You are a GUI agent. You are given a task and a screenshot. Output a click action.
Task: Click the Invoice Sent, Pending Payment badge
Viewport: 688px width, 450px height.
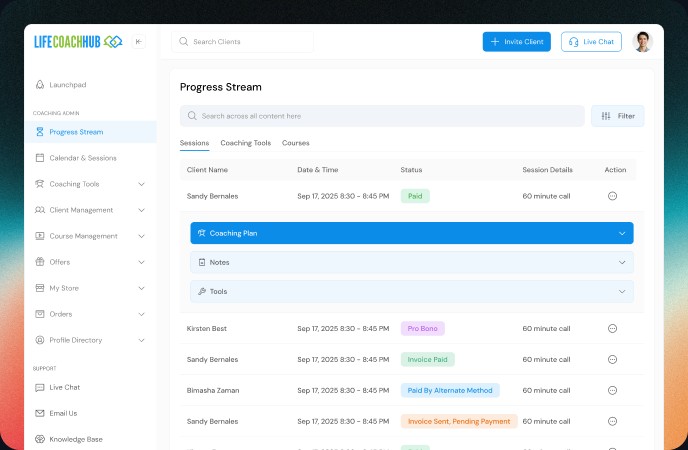tap(459, 421)
